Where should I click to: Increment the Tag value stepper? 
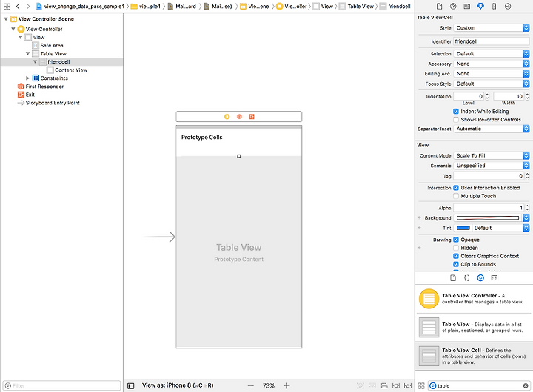tap(527, 175)
